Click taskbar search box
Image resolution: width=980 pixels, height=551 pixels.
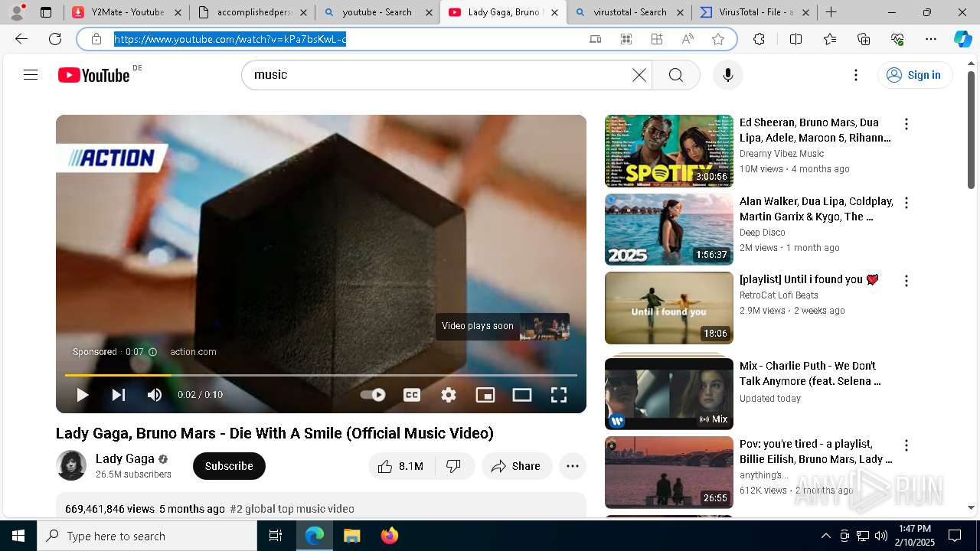click(147, 536)
